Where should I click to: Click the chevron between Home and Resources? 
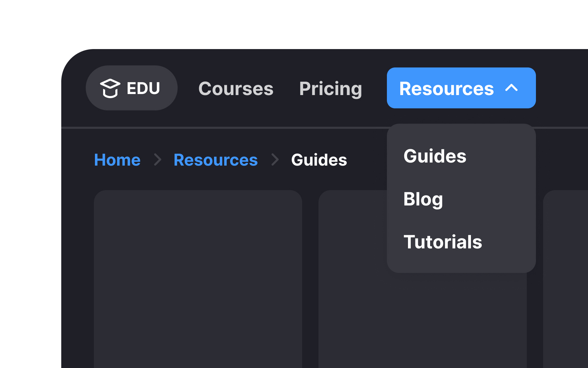point(157,159)
